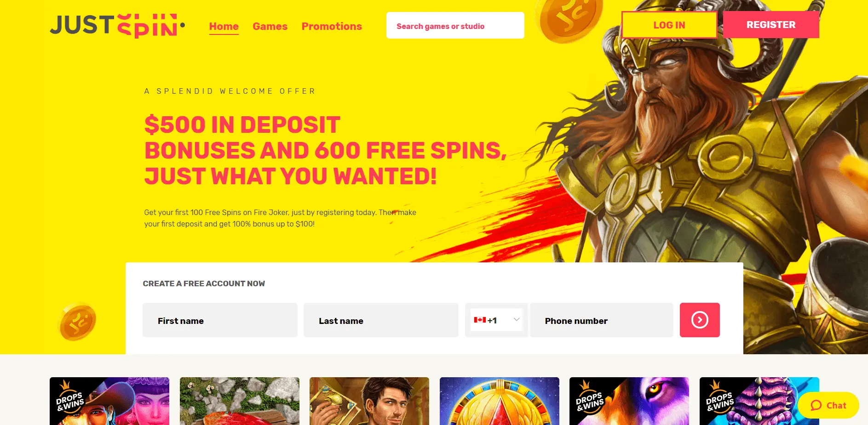
Task: Click the JustSpin logo
Action: [x=117, y=26]
